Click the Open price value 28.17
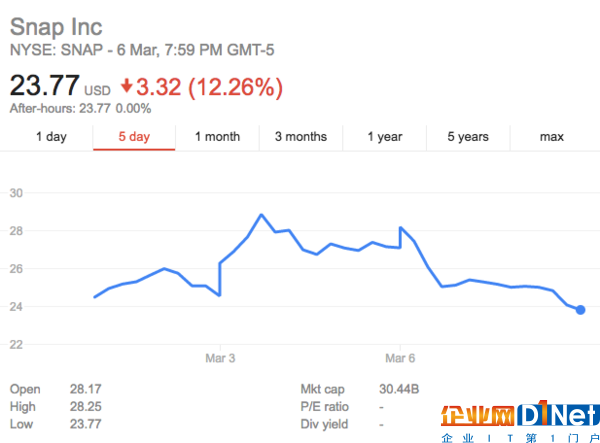Viewport: 600px width, 443px height. pyautogui.click(x=86, y=389)
